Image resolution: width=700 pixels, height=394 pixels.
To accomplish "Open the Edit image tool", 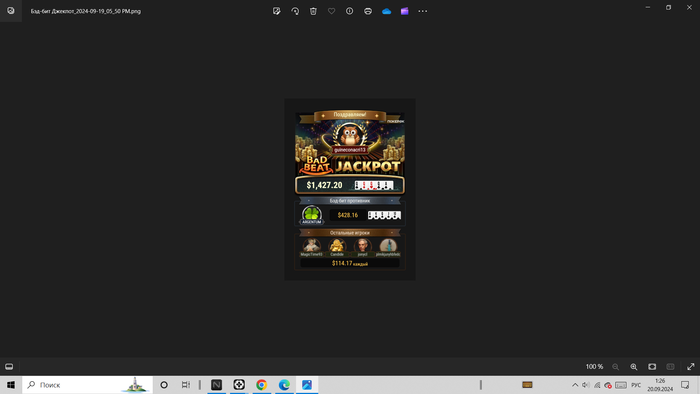I will point(277,11).
